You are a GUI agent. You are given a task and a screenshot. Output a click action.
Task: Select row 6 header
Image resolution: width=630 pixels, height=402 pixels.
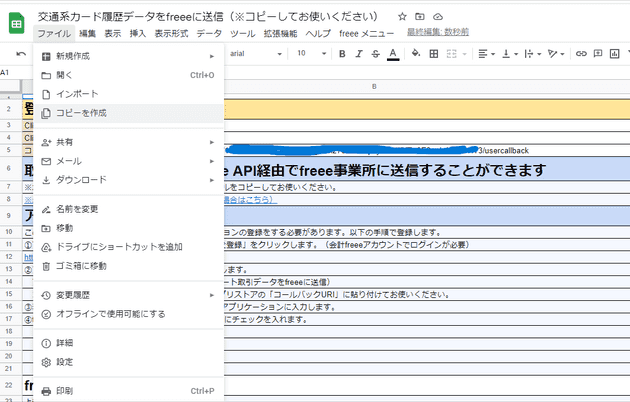coord(8,168)
